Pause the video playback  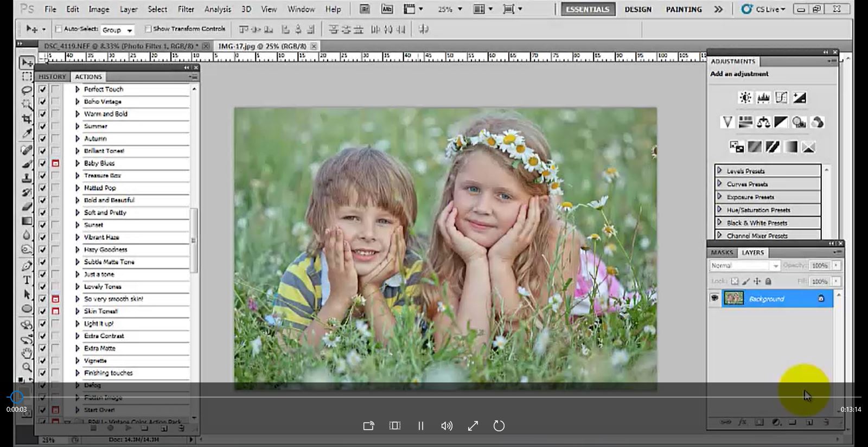click(x=421, y=426)
